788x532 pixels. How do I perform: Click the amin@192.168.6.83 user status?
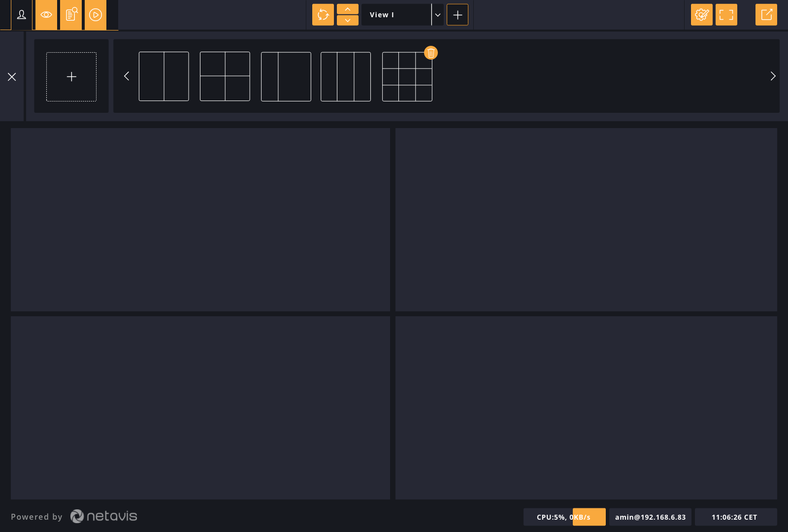[650, 517]
